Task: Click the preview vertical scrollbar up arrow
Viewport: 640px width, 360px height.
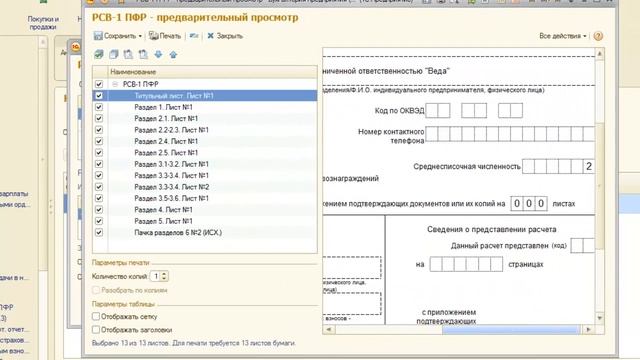Action: coord(600,54)
